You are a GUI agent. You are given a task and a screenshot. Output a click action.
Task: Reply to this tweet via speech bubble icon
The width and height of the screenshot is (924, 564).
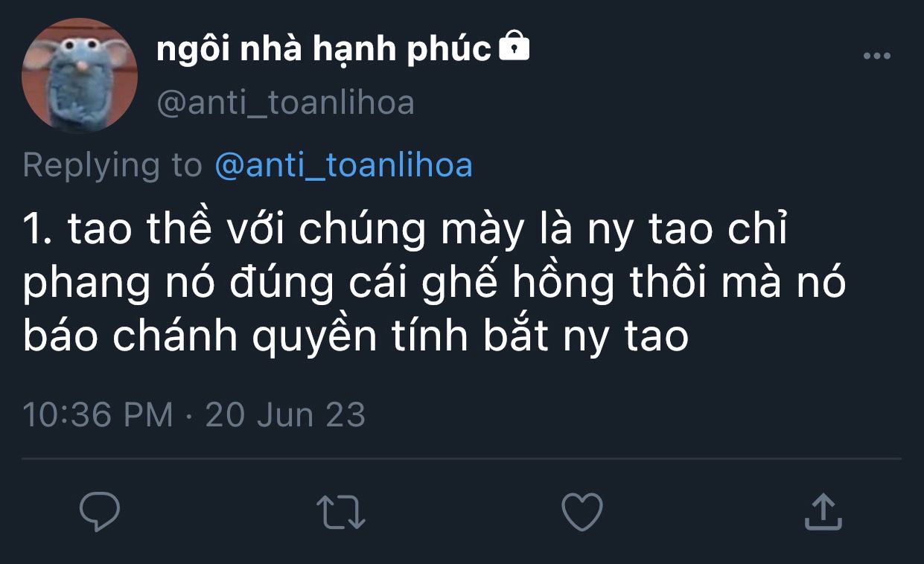(101, 512)
